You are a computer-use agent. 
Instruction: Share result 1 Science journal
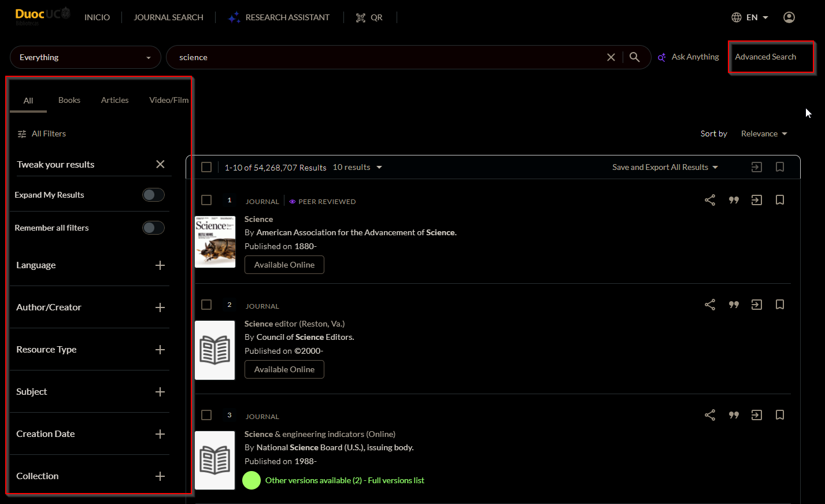point(710,200)
